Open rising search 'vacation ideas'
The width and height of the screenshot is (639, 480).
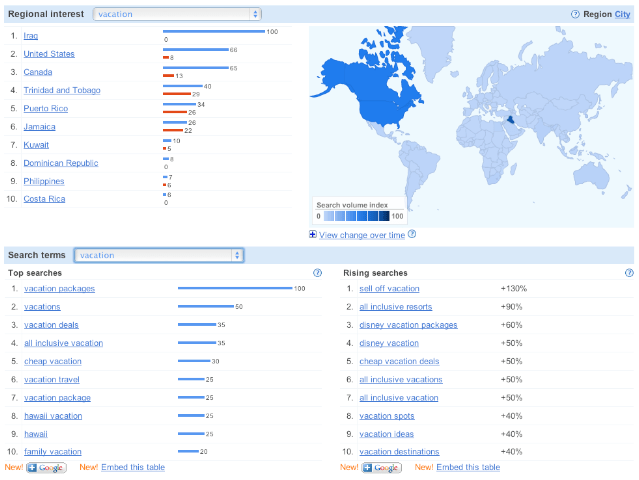click(386, 434)
